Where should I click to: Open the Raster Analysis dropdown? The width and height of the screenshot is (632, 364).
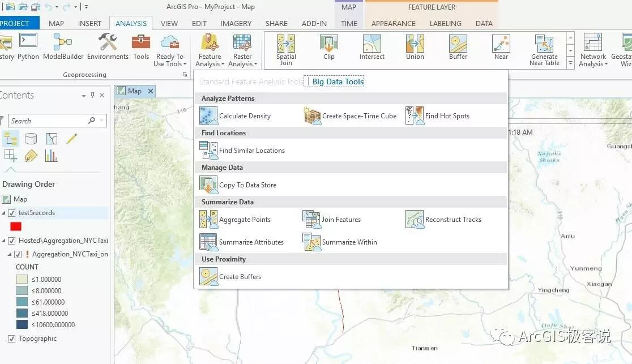tap(242, 50)
